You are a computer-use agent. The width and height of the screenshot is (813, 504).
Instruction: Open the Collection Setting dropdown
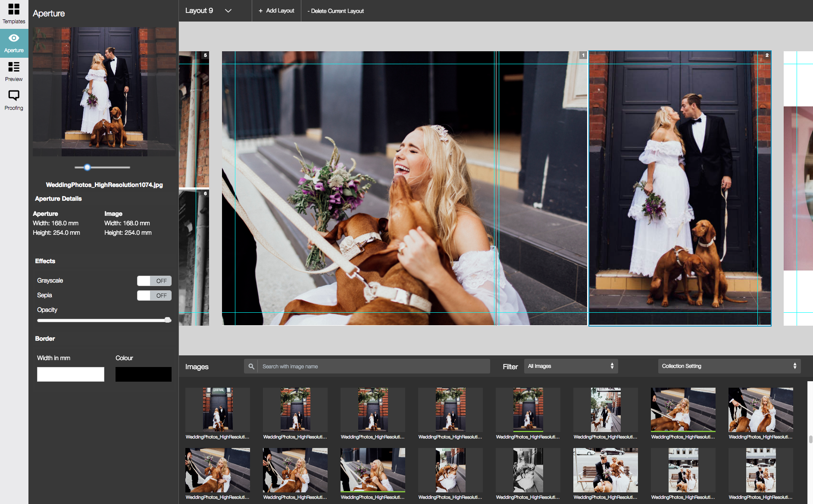729,366
